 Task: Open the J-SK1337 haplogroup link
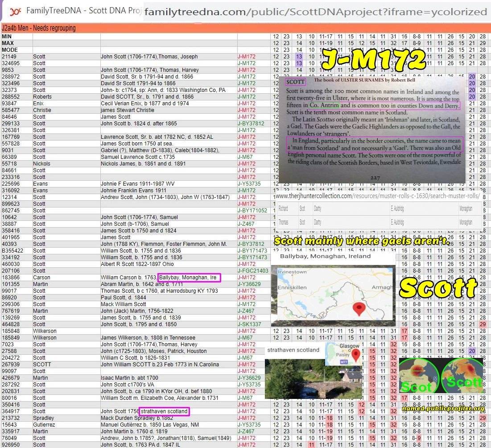[x=249, y=324]
